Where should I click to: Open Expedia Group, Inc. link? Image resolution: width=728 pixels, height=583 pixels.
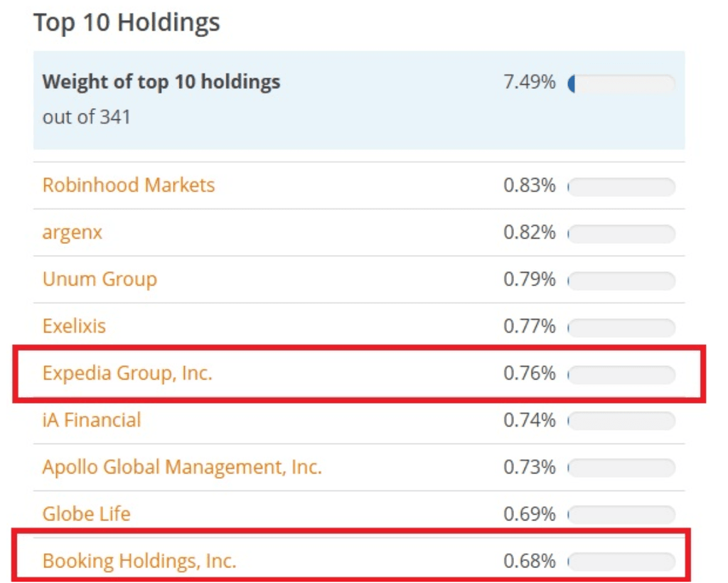(x=127, y=373)
